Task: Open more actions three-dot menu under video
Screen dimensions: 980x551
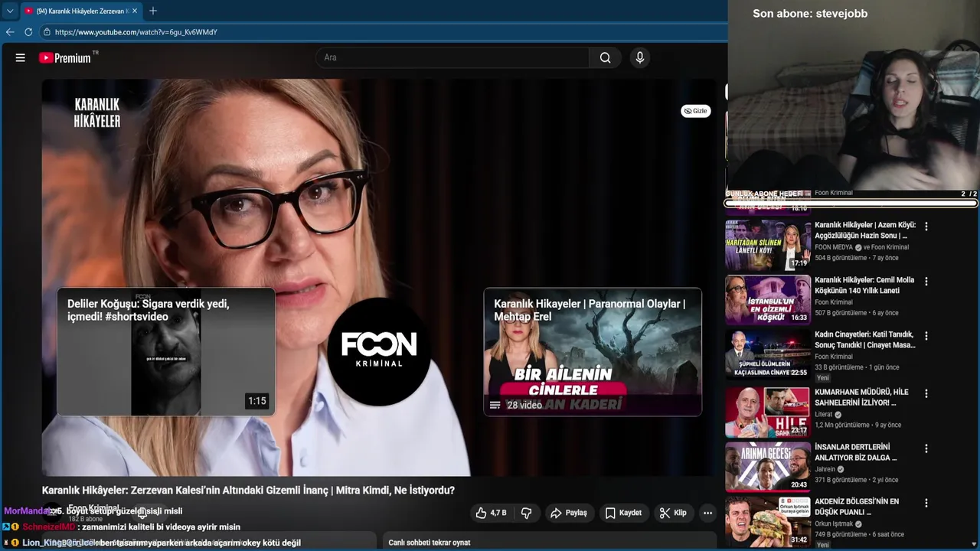Action: click(x=707, y=513)
